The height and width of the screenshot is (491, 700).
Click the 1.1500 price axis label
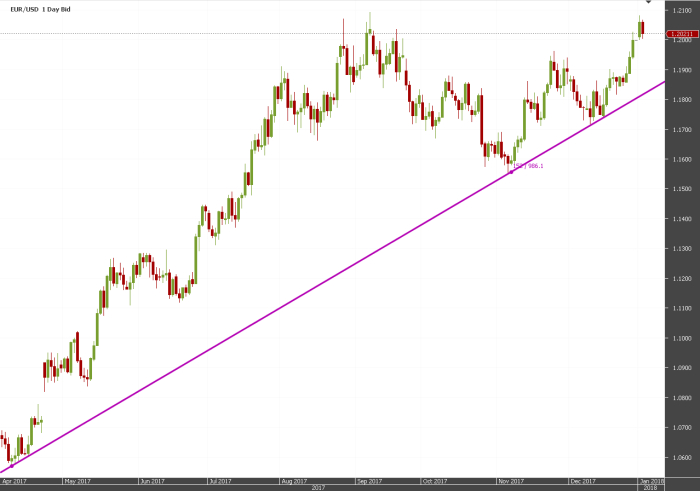pyautogui.click(x=681, y=189)
